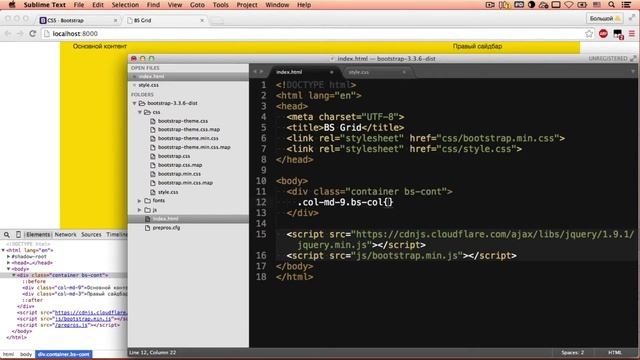Screen dimensions: 640x360
Task: Close the CSS · Bootstrap browser tab
Action: pyautogui.click(x=116, y=20)
